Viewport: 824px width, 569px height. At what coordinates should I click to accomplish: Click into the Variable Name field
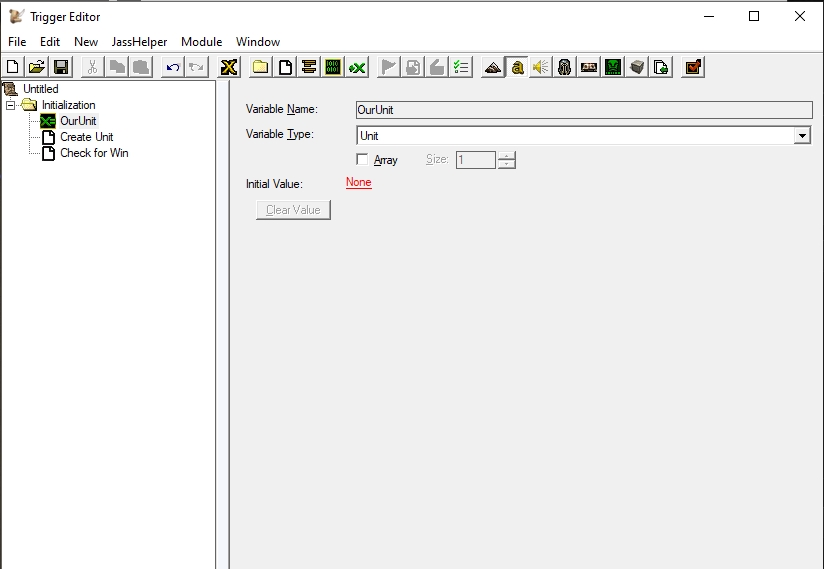(x=584, y=110)
